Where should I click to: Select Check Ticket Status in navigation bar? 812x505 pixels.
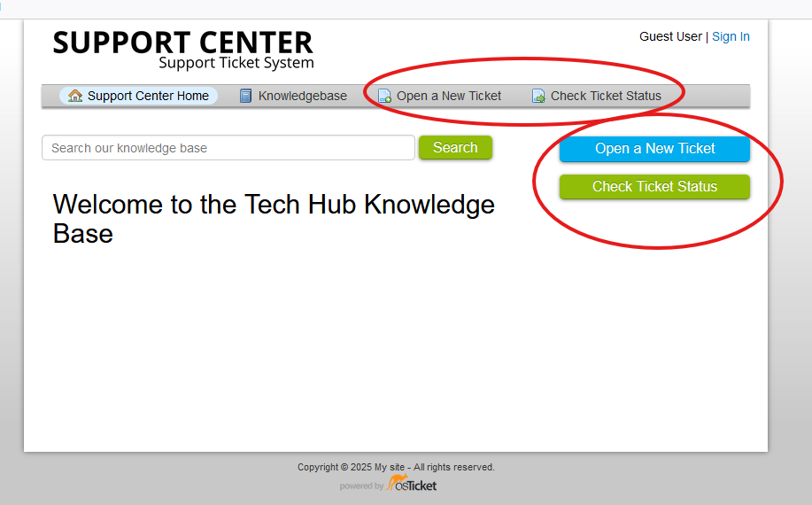(x=606, y=96)
